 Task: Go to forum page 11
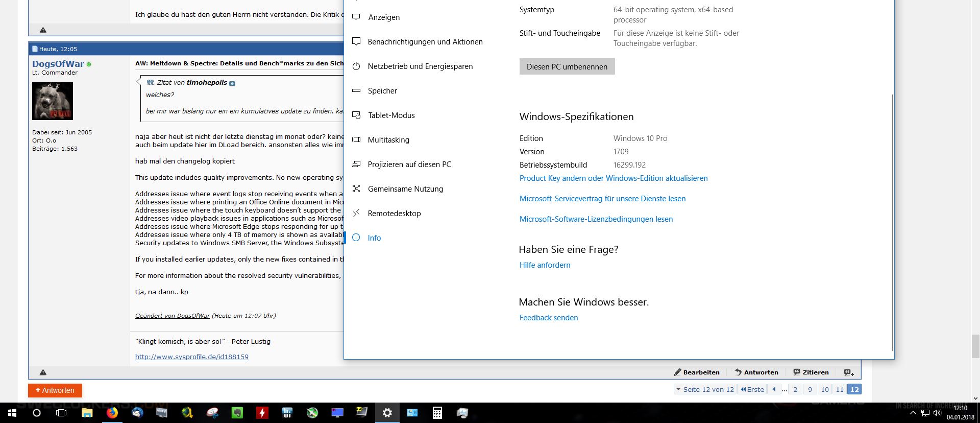[840, 389]
